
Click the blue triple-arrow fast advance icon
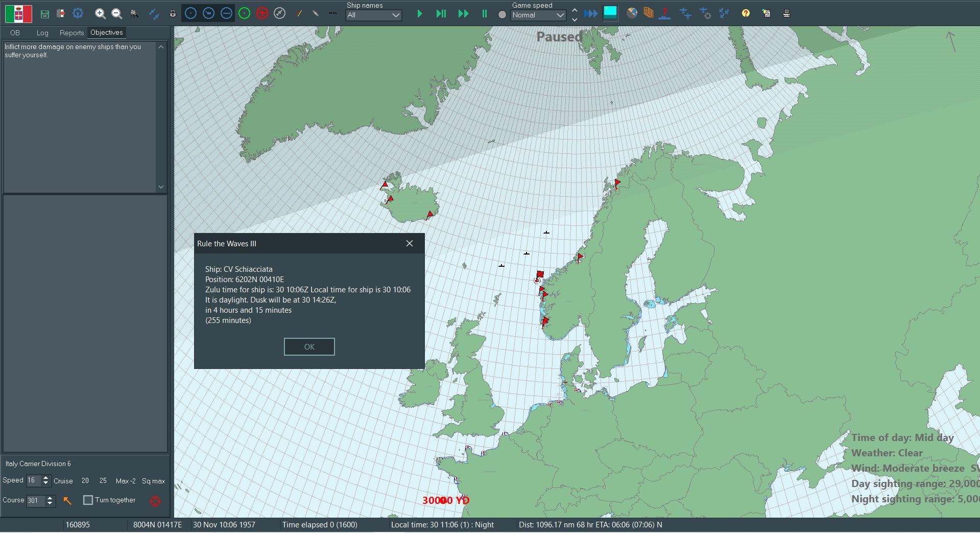(591, 14)
